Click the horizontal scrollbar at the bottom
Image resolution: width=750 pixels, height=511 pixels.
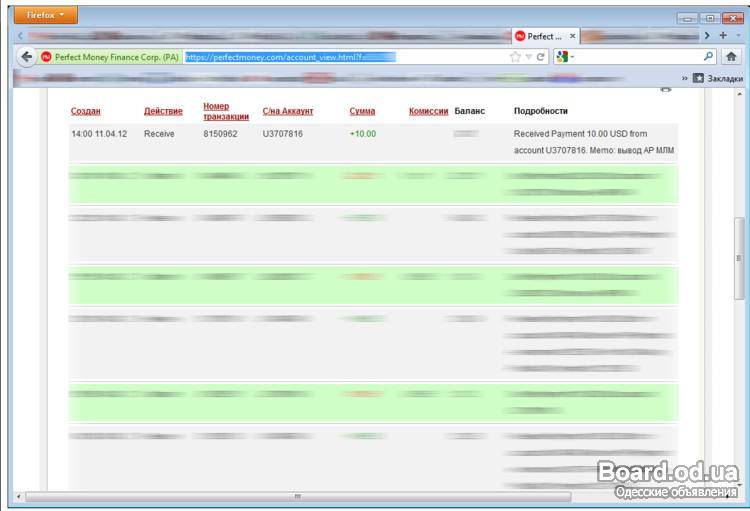click(x=297, y=496)
